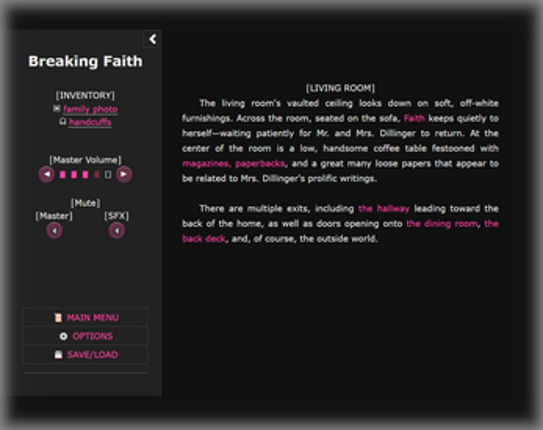543x430 pixels.
Task: Toggle the SFX mute button
Action: pos(117,231)
